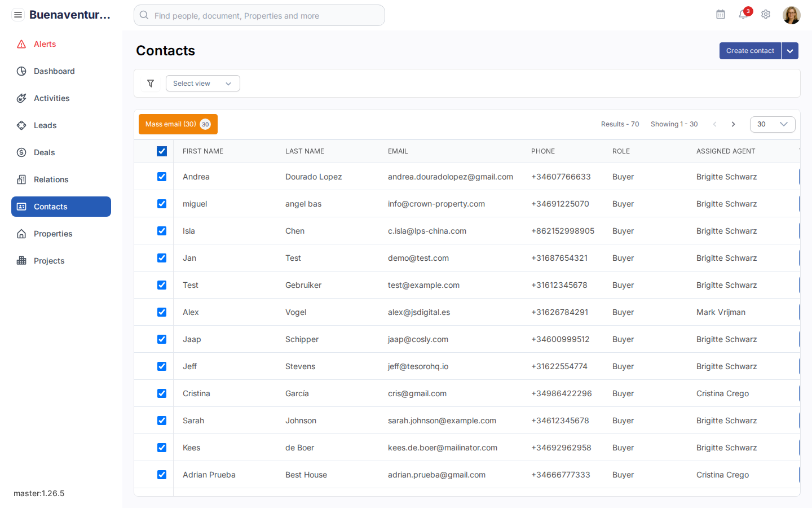
Task: Click email kees.de.boer@mailinator.com
Action: pyautogui.click(x=443, y=448)
